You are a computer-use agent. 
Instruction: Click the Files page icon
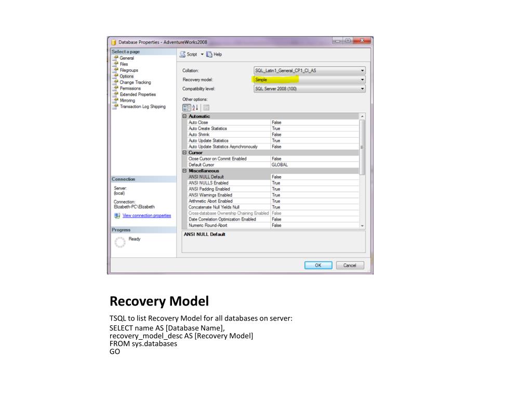pos(115,64)
